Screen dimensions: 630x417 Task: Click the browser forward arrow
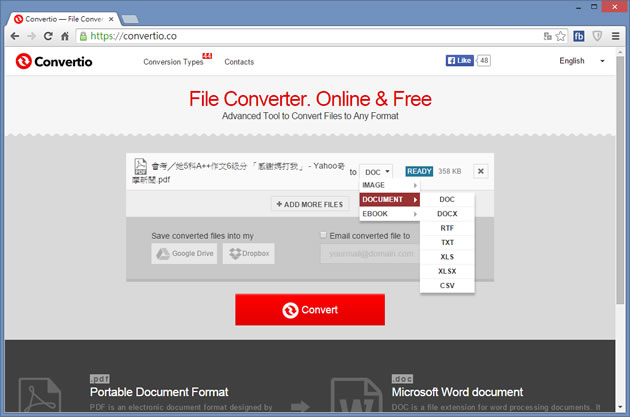pyautogui.click(x=31, y=36)
